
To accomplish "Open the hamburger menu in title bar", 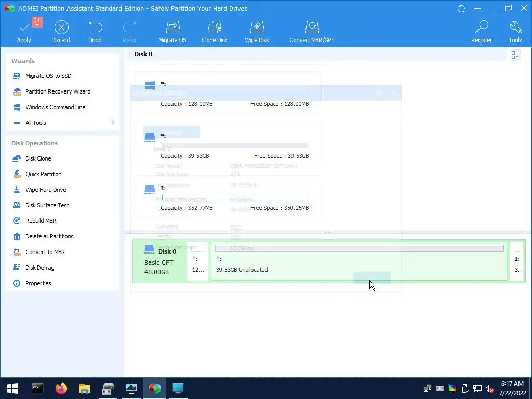I will (477, 8).
